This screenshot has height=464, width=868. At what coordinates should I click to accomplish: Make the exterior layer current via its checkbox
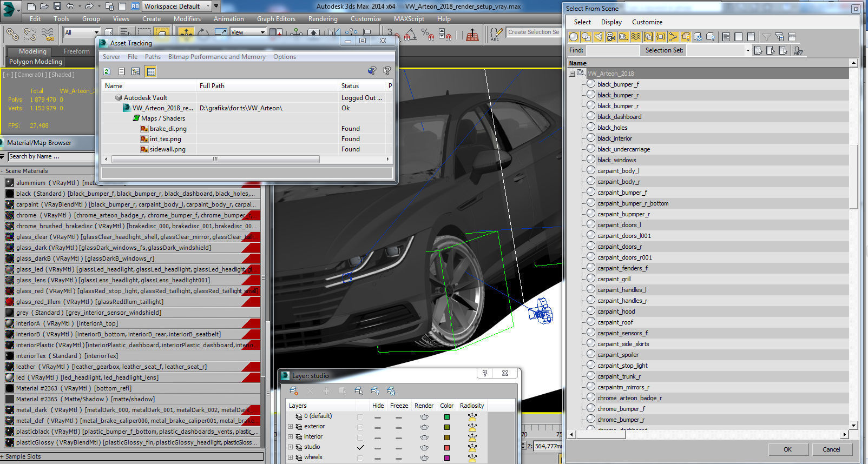(360, 427)
